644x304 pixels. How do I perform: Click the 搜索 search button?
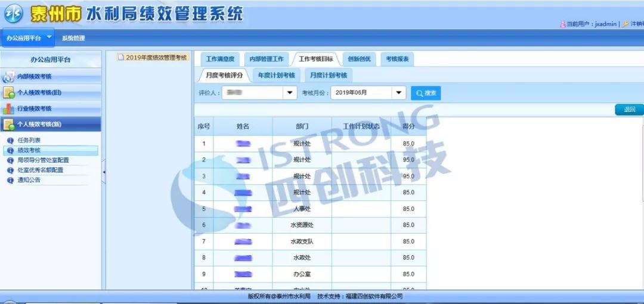(x=426, y=93)
